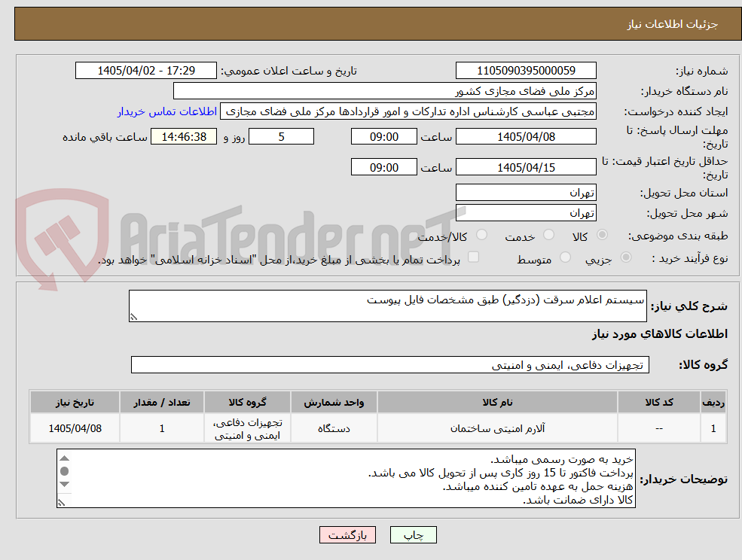Click the تاریخ نیاز column header
Screen dimensions: 742x560
(x=75, y=403)
